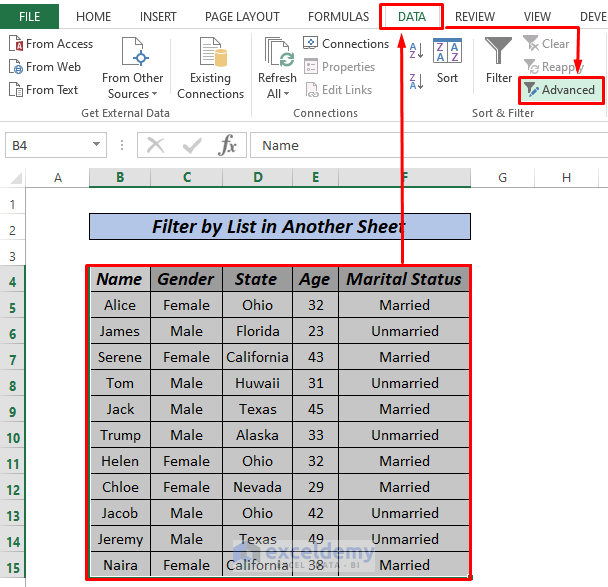Click the Age cell with 45
Screen dimensions: 608x587
tap(316, 409)
